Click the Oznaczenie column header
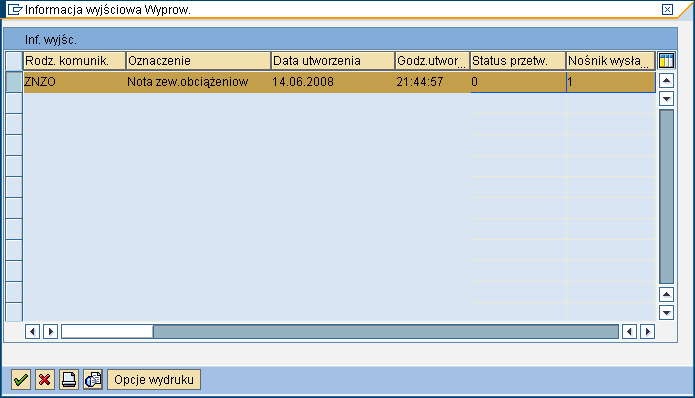Image resolution: width=695 pixels, height=398 pixels. point(198,61)
